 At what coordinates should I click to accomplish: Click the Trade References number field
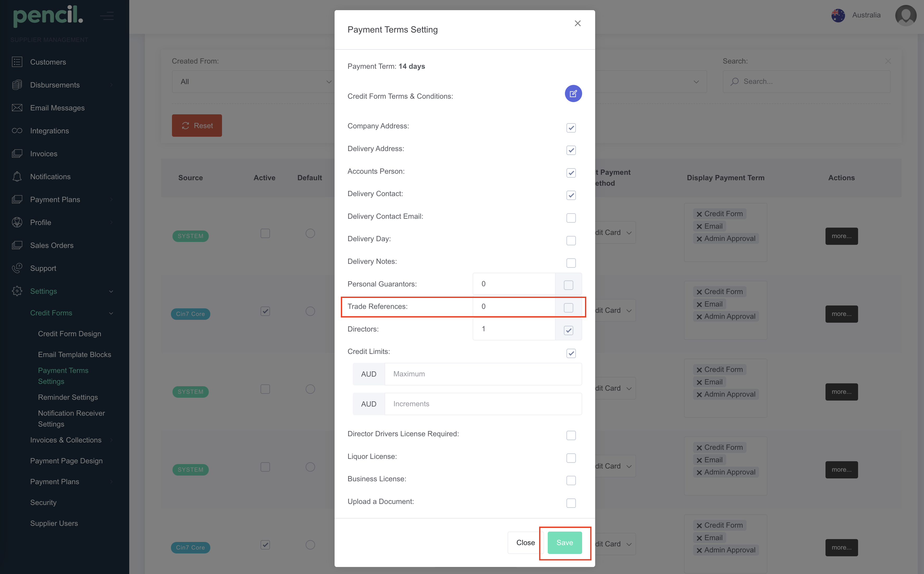tap(514, 307)
